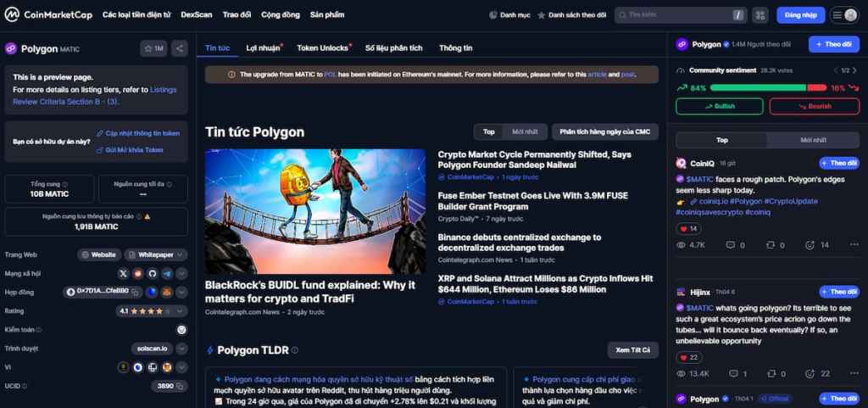Go to previous sentiment page arrow
The height and width of the screenshot is (408, 868).
click(x=837, y=70)
